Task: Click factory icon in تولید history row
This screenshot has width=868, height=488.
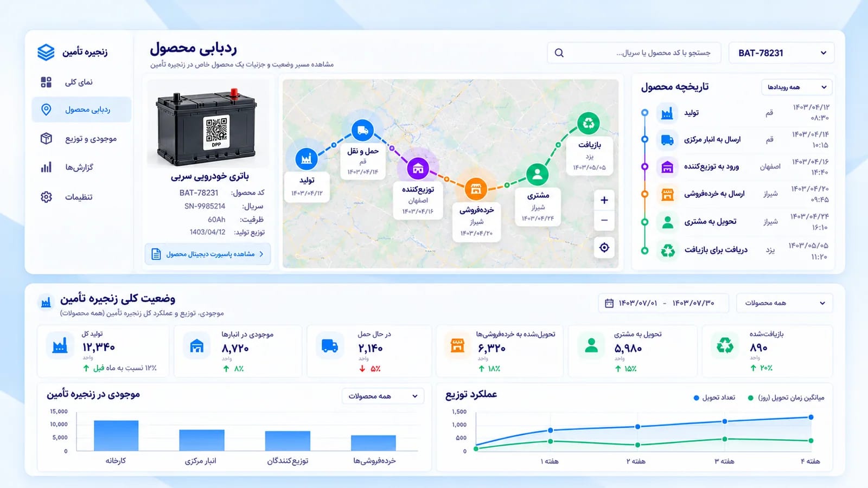Action: pyautogui.click(x=667, y=113)
